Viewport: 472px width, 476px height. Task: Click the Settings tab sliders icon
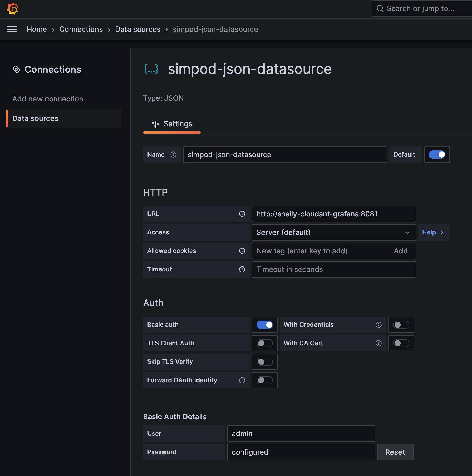(155, 124)
